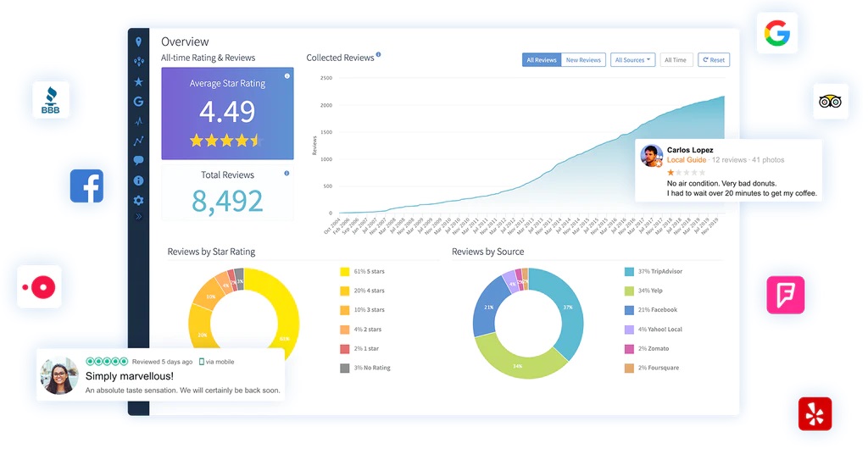The height and width of the screenshot is (449, 868).
Task: Click info icon on Average Star Rating card
Action: 287,75
